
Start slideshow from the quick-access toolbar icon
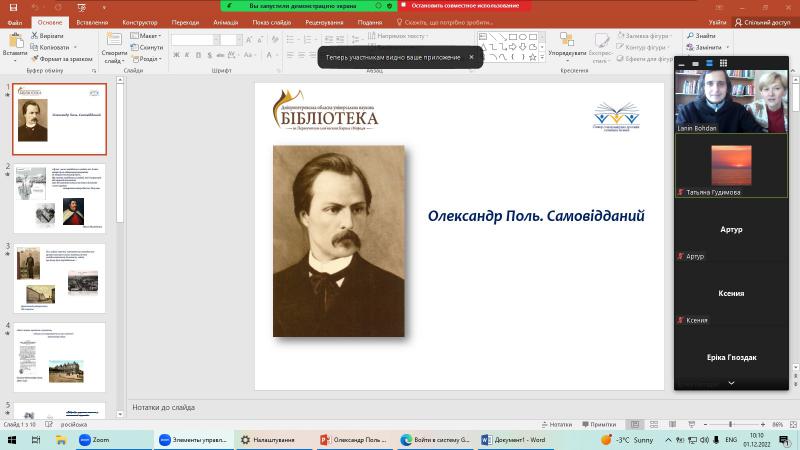(82, 7)
